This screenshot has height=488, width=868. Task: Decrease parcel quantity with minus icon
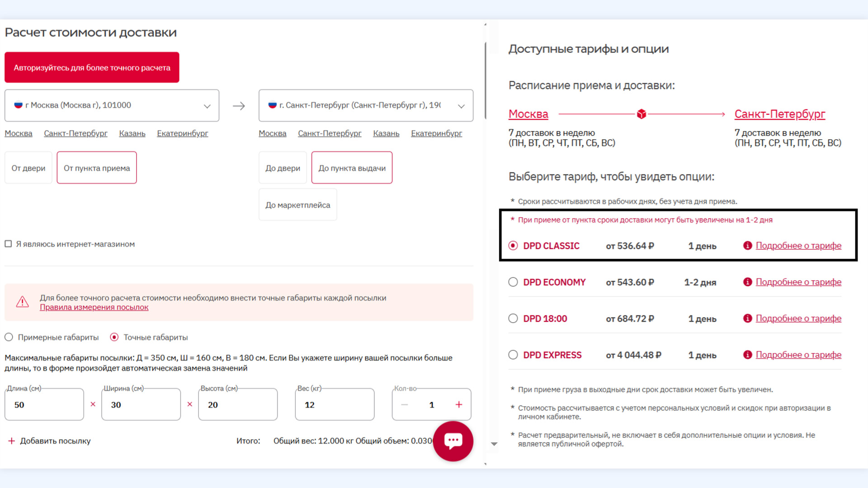(x=405, y=405)
